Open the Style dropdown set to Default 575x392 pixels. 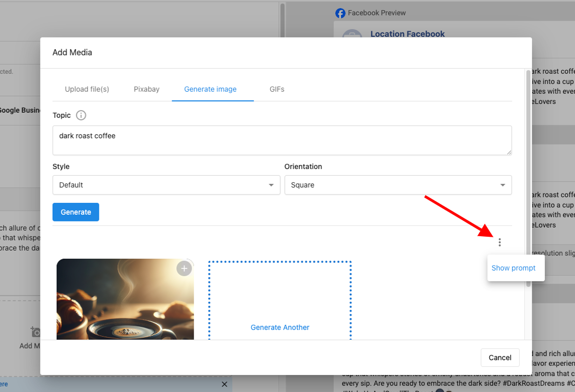click(x=167, y=185)
